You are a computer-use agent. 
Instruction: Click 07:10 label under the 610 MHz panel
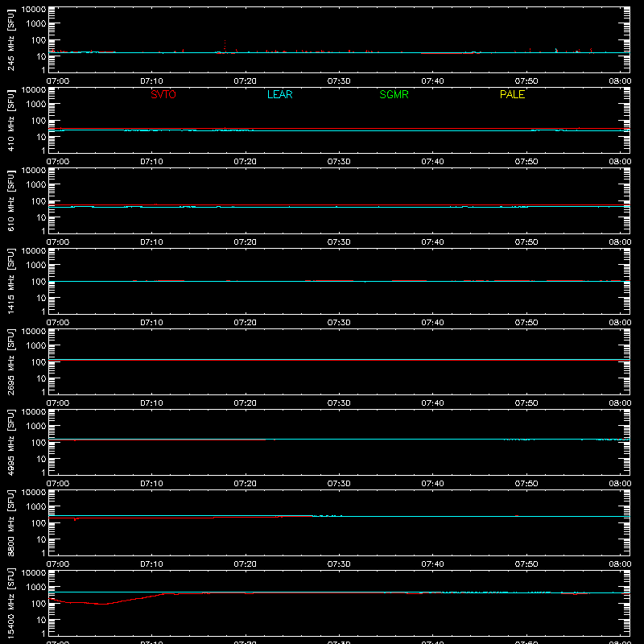point(151,242)
